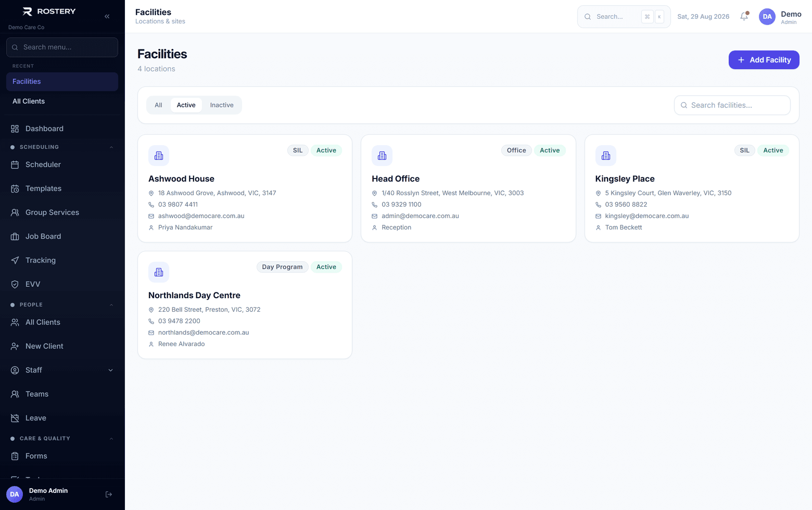The image size is (812, 510).
Task: Open Forms under Care & Quality
Action: click(x=62, y=456)
